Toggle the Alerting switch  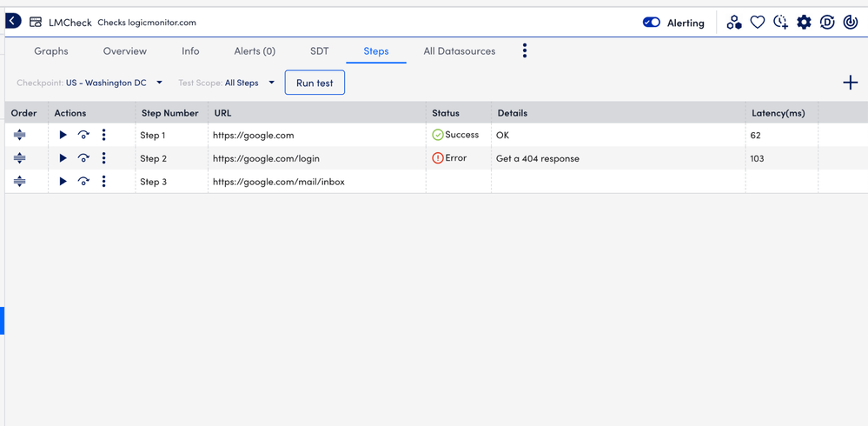click(652, 23)
